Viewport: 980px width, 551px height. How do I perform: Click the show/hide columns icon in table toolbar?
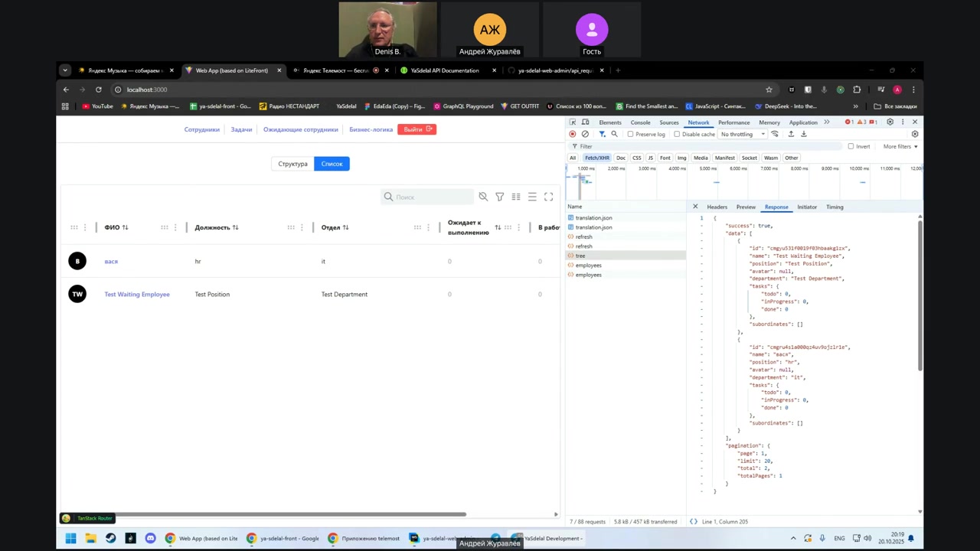tap(516, 197)
